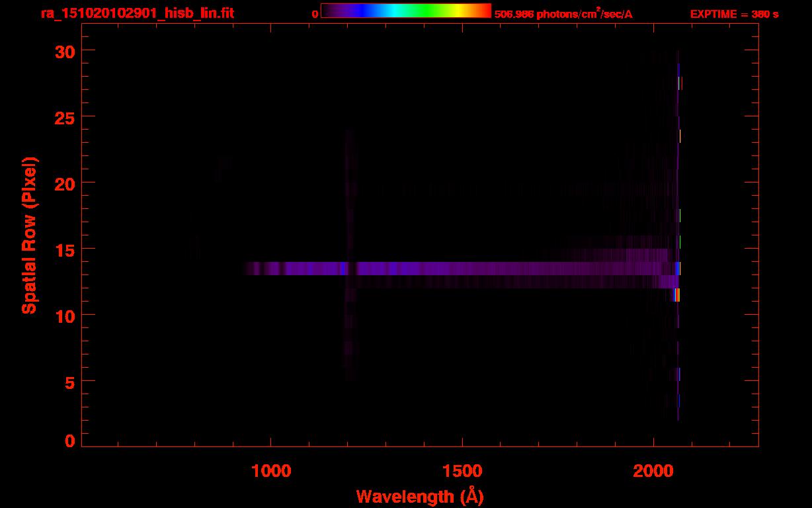Click the rainbow color scale bar
812x508 pixels.
406,11
